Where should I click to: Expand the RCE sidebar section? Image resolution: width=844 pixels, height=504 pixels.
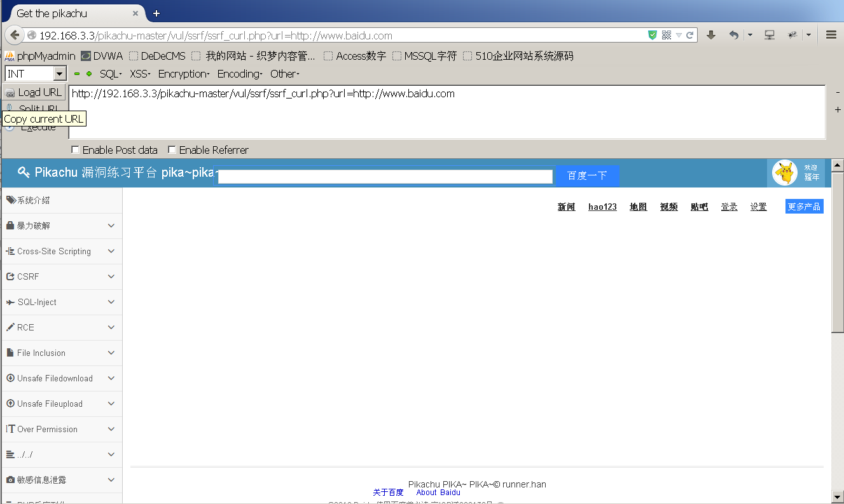[x=62, y=327]
